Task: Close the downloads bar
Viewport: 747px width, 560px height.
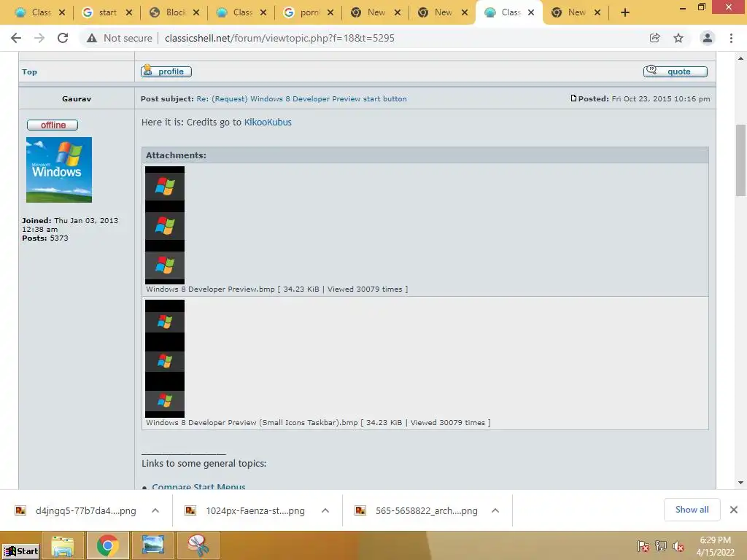Action: click(x=734, y=510)
